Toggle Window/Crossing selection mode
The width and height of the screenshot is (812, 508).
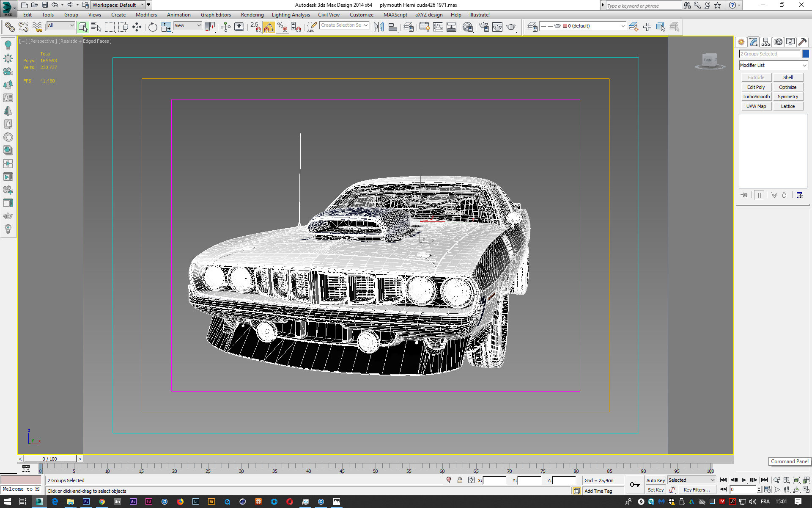tap(123, 27)
